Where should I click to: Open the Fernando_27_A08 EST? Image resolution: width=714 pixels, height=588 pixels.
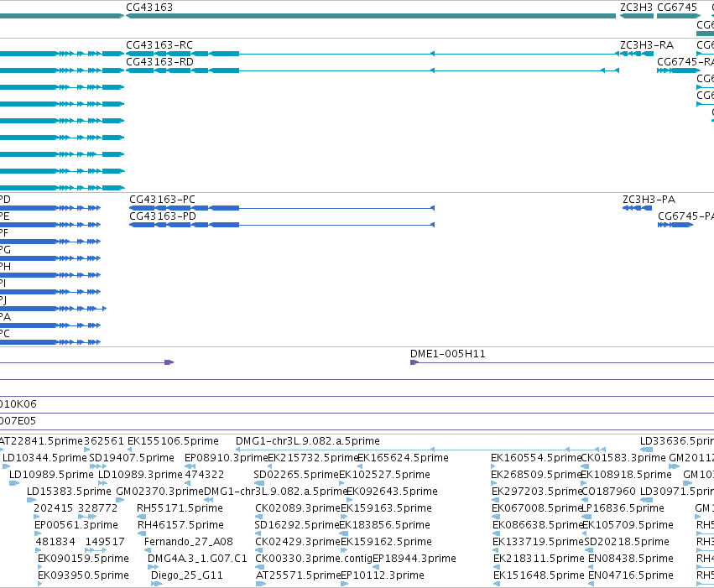tap(189, 542)
